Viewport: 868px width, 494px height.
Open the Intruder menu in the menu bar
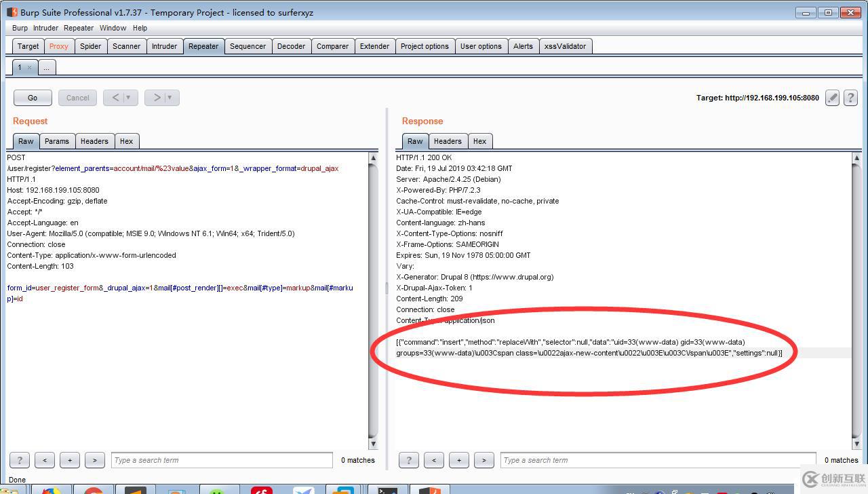click(x=45, y=28)
